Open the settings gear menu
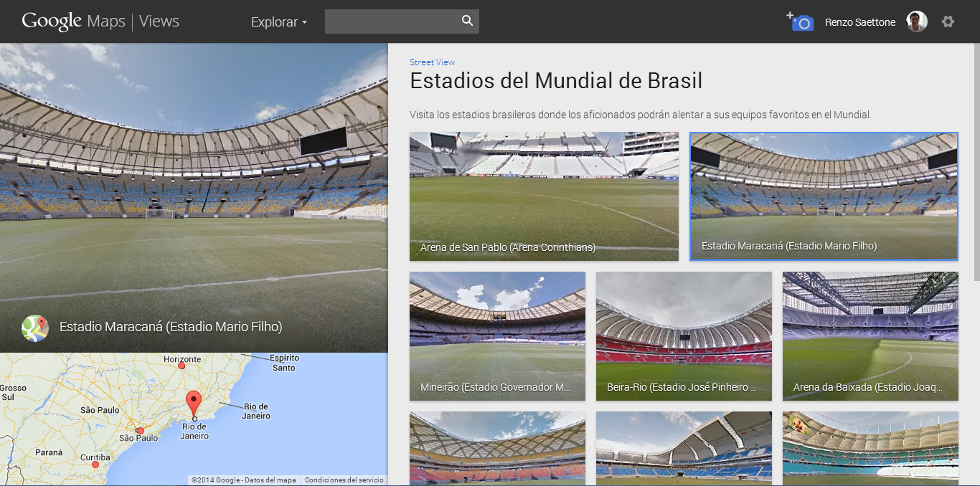This screenshot has width=980, height=486. (x=948, y=22)
